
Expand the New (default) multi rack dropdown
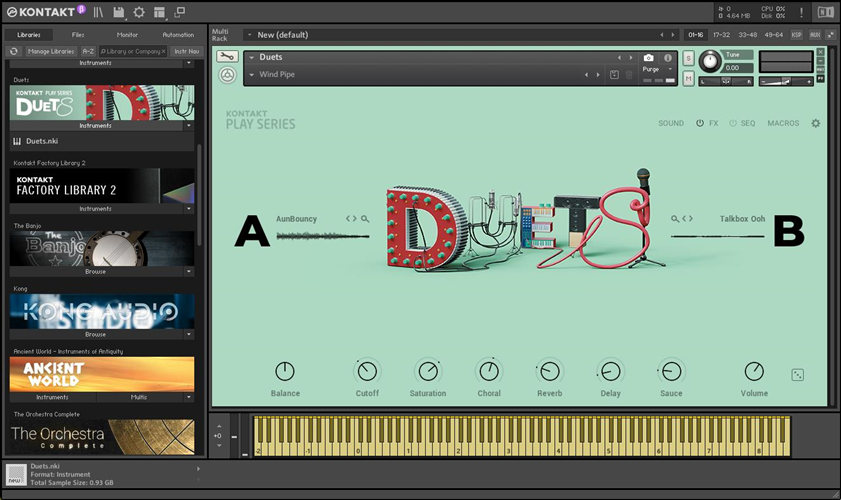pyautogui.click(x=250, y=35)
